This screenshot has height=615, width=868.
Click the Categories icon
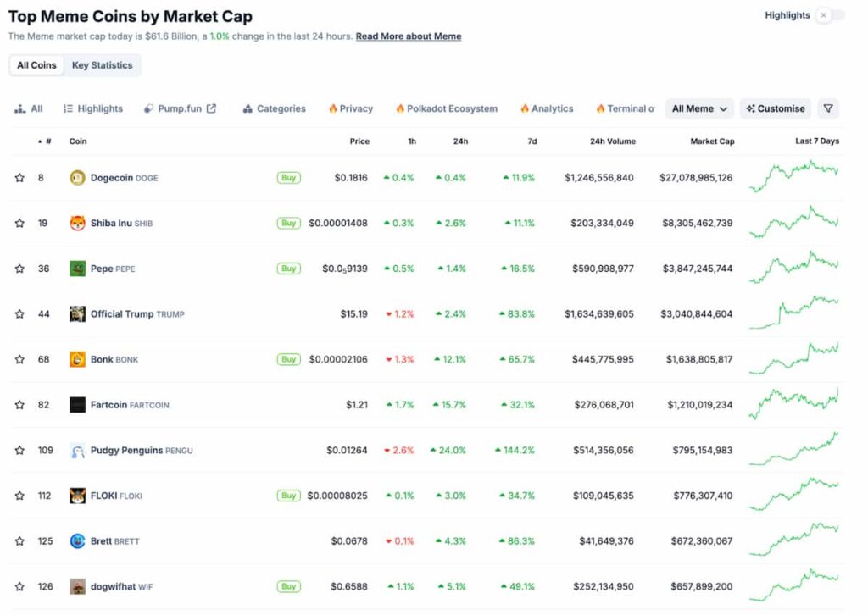coord(248,109)
